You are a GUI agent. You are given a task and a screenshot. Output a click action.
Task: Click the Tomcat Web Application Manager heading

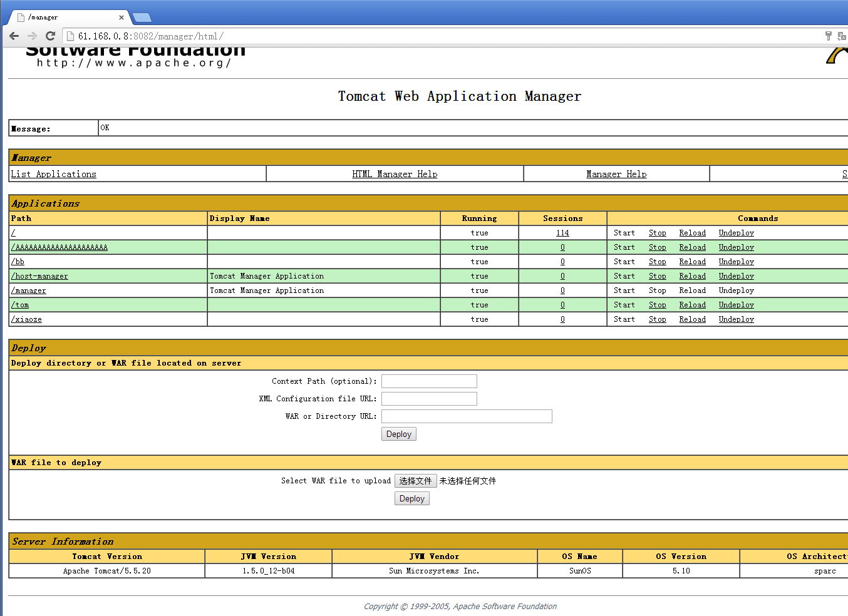(x=460, y=96)
